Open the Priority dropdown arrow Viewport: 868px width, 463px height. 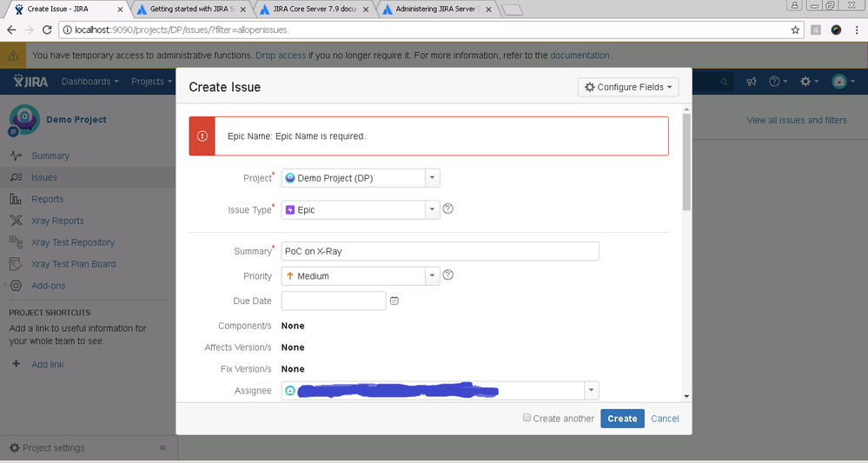point(433,276)
